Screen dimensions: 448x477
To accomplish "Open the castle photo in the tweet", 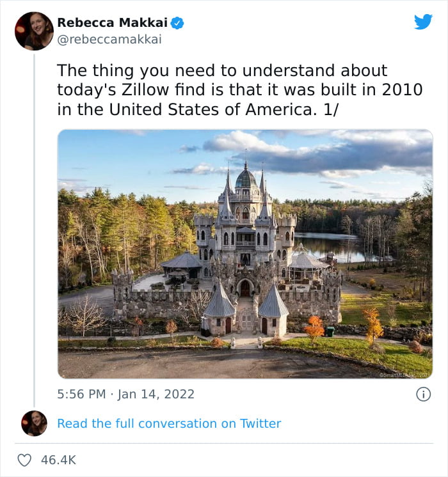I will [245, 254].
